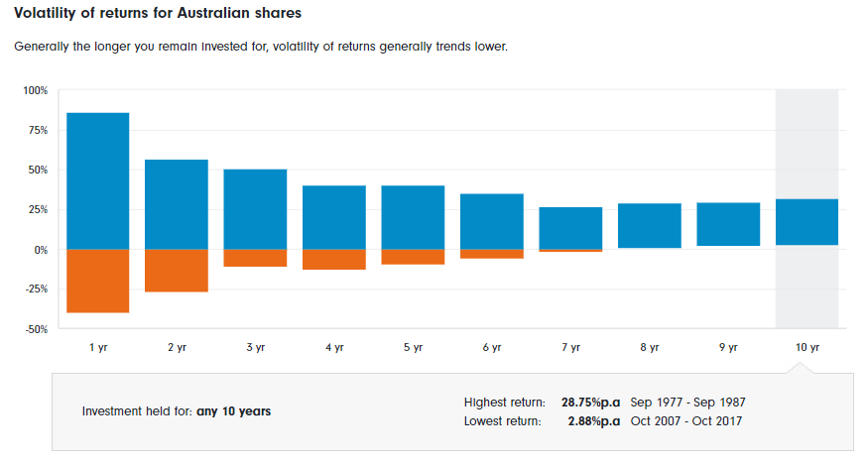This screenshot has width=868, height=463.
Task: Click the blue bar for 5 yr
Action: pyautogui.click(x=413, y=217)
